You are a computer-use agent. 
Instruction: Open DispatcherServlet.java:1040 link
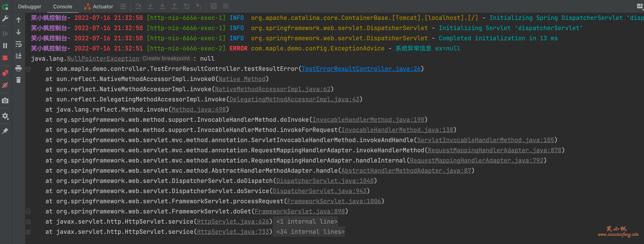click(x=325, y=181)
